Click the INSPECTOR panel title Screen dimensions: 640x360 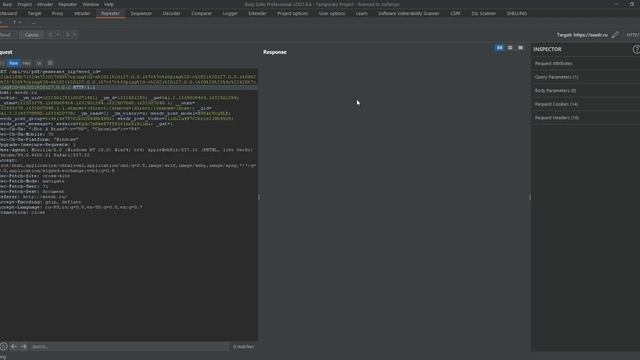click(x=547, y=49)
